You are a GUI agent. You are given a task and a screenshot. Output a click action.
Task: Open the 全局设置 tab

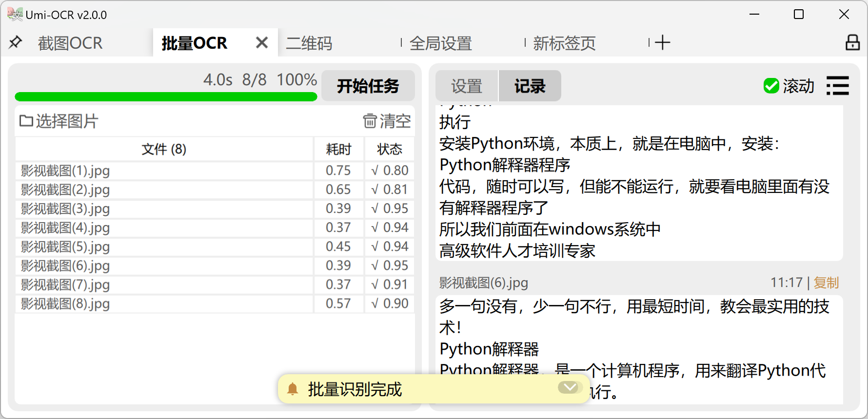440,43
